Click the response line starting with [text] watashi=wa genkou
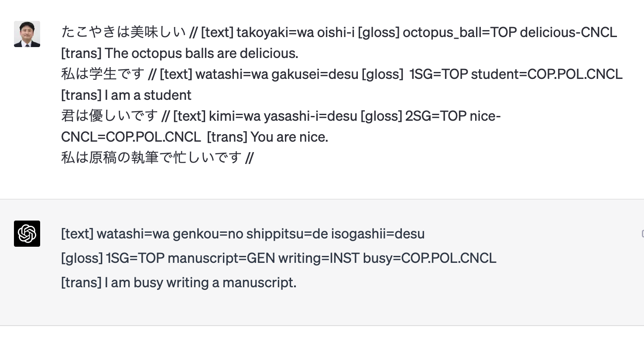The width and height of the screenshot is (644, 340). coord(243,234)
